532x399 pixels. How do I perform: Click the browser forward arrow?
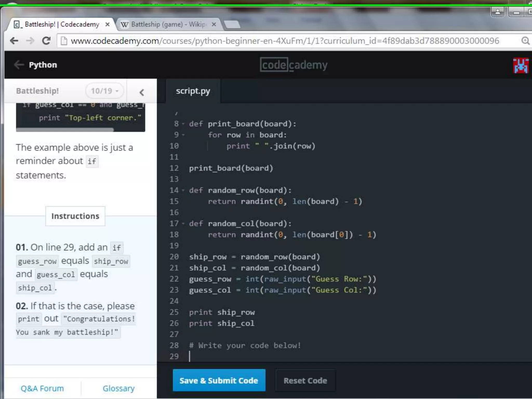[x=30, y=41]
